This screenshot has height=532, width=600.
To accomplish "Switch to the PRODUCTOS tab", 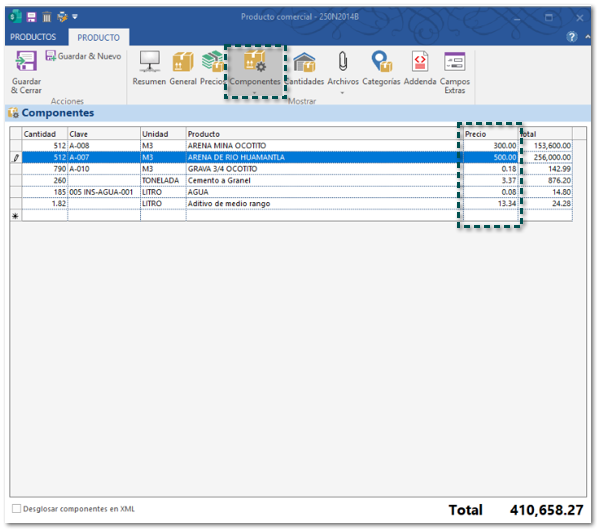I will pyautogui.click(x=33, y=36).
